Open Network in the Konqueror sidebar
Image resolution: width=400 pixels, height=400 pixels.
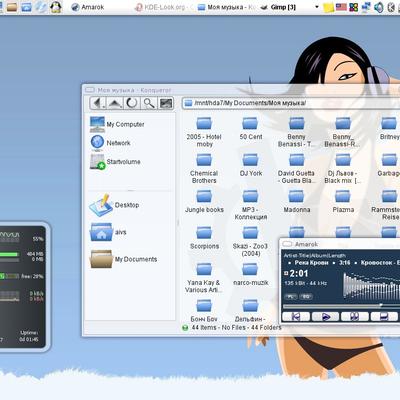pyautogui.click(x=110, y=143)
